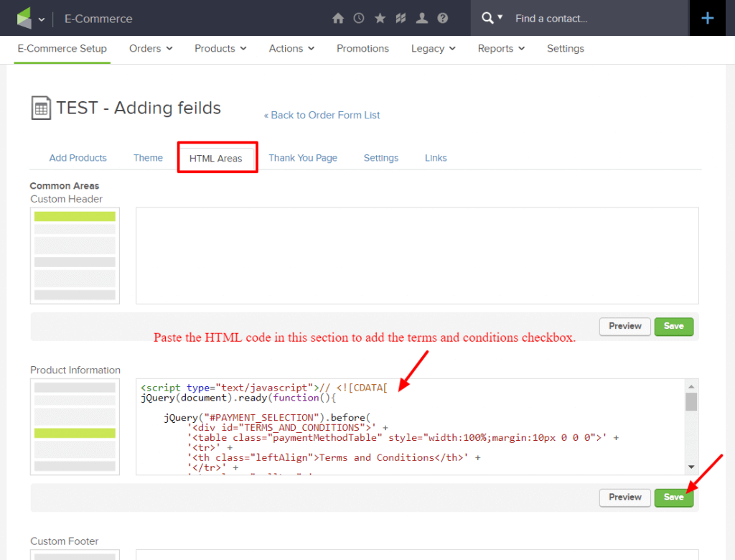Preview the Custom Header area
Viewport: 735px width, 560px height.
pos(625,327)
